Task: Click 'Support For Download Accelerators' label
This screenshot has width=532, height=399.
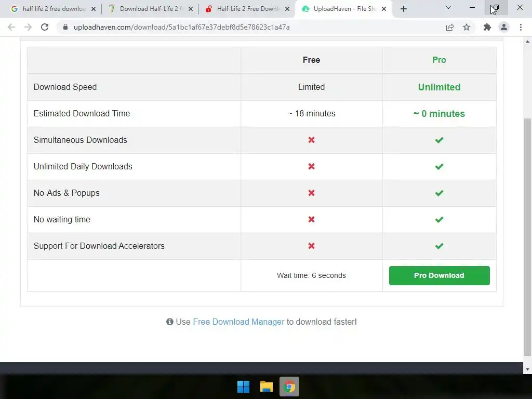Action: click(x=99, y=246)
